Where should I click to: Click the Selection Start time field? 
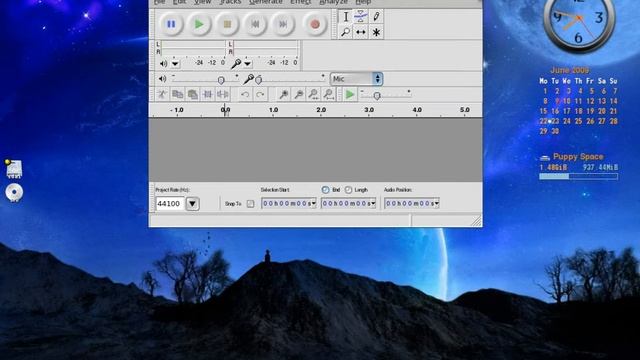[x=289, y=203]
